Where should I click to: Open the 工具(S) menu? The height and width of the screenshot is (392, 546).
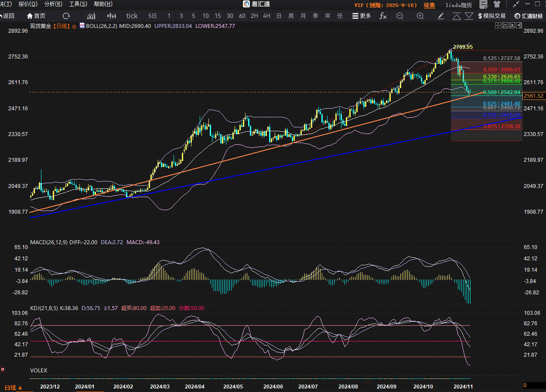[78, 4]
